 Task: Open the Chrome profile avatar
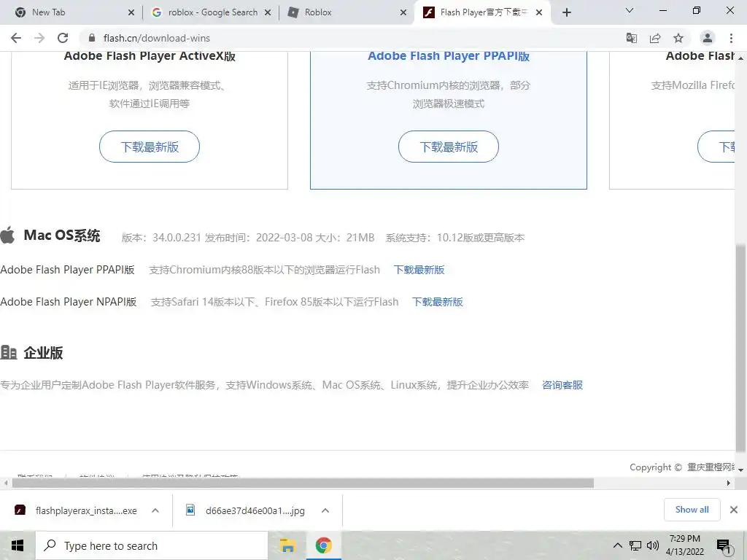(708, 38)
